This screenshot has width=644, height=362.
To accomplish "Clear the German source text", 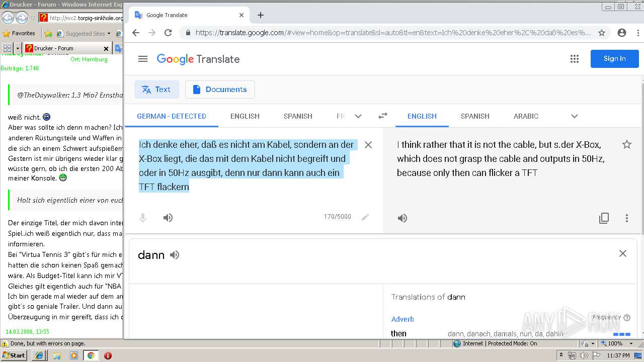I will (368, 145).
